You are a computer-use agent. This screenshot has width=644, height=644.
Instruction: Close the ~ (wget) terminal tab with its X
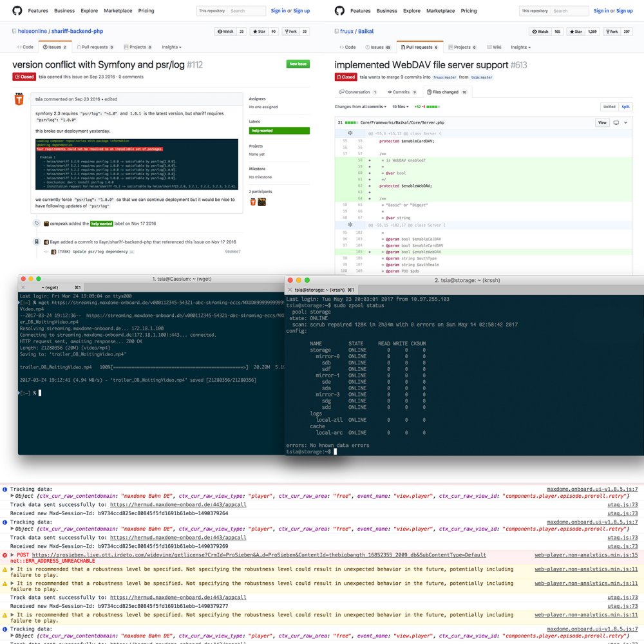pyautogui.click(x=23, y=287)
